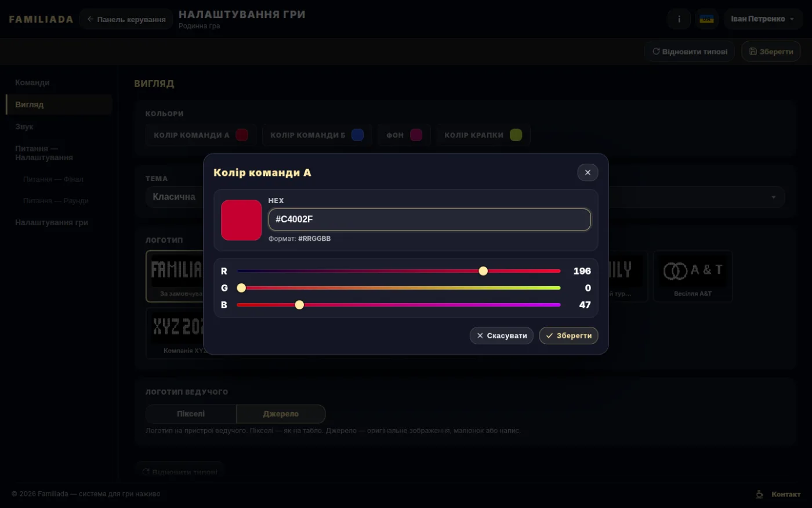
Task: Click the B channel slider handle
Action: coord(299,305)
